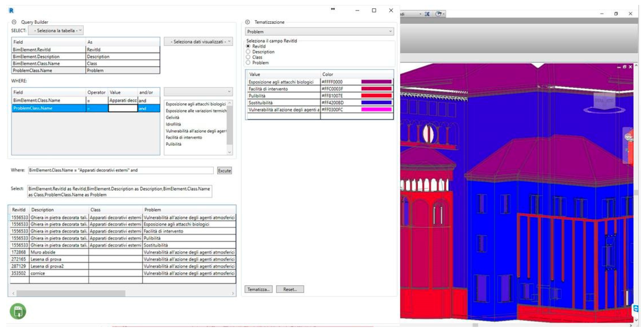The height and width of the screenshot is (335, 644).
Task: Click the Autodesk exchange X icon
Action: (x=427, y=14)
